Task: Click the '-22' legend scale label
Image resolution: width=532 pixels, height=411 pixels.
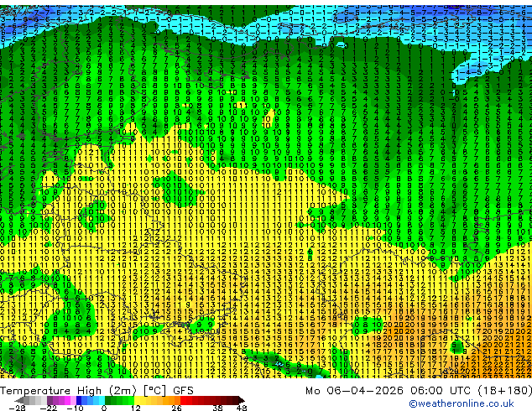Action: (49, 408)
